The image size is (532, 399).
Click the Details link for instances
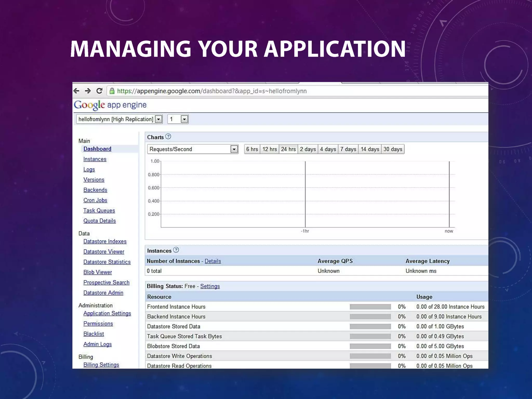(213, 261)
